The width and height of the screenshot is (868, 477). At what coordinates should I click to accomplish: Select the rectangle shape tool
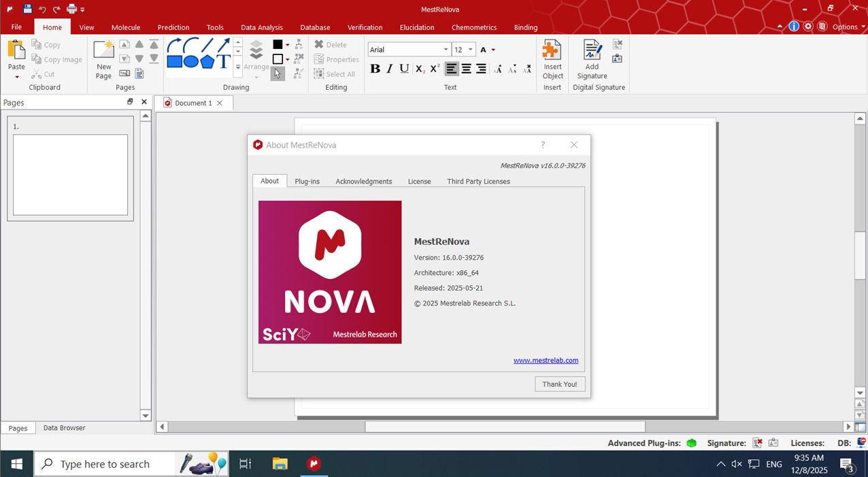coord(175,61)
